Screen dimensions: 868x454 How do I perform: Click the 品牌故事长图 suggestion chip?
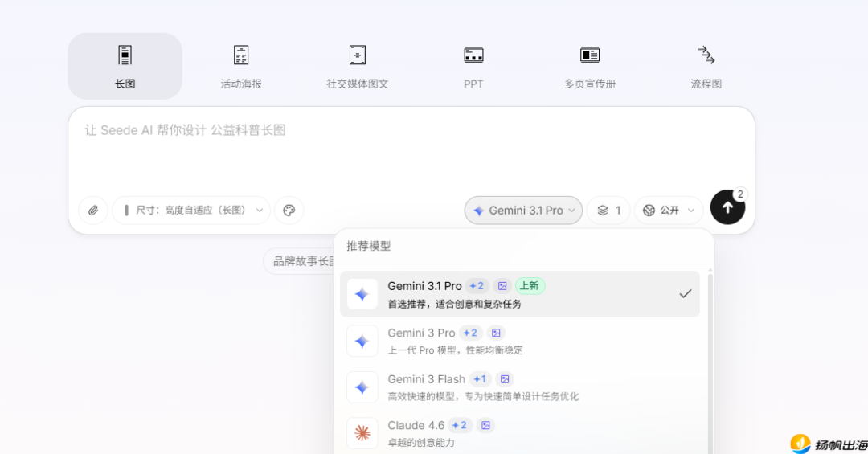click(x=299, y=261)
